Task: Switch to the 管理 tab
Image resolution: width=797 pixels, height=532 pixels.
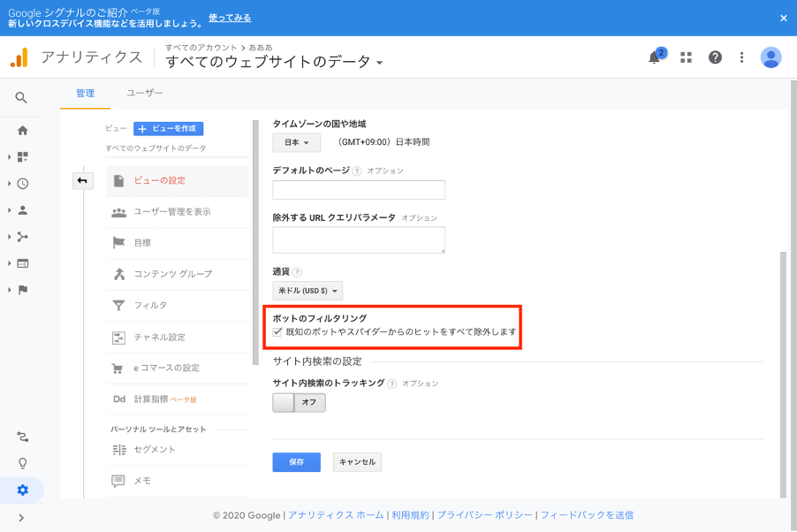Action: pos(85,94)
